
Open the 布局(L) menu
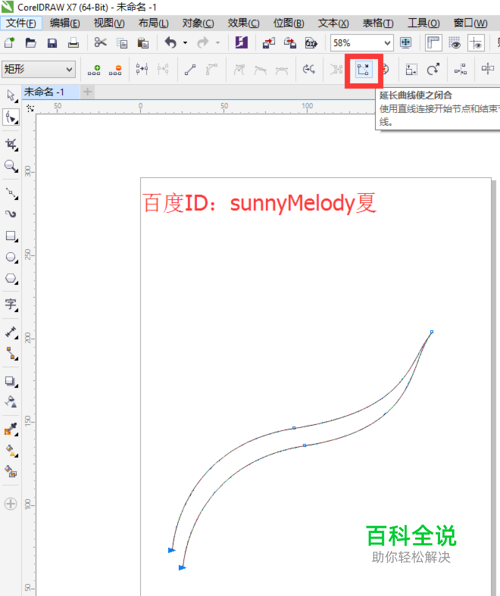coord(153,23)
